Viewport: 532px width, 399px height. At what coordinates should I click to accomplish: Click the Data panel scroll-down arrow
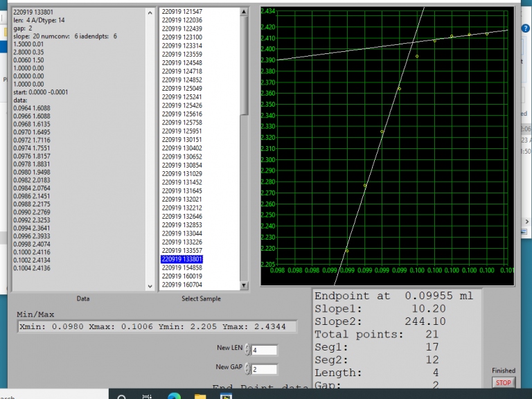150,285
